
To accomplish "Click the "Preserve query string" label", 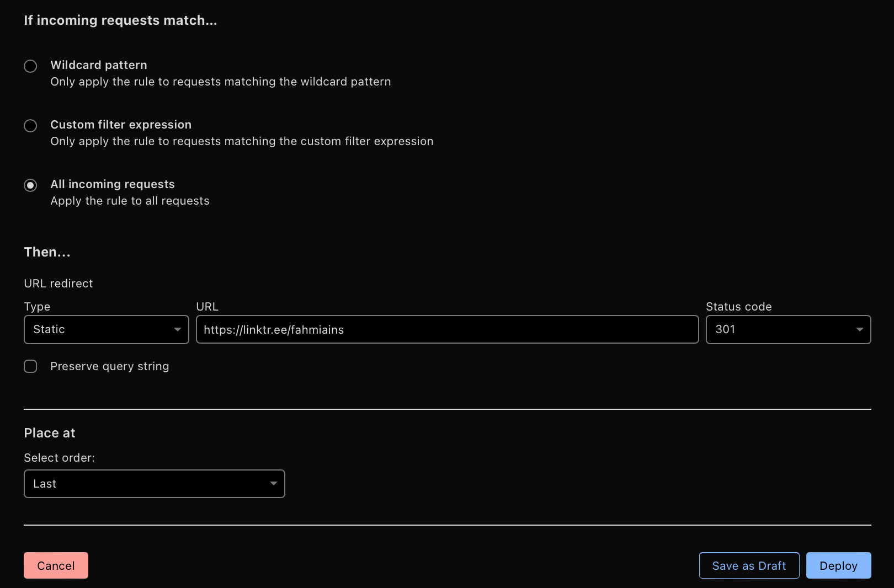I will click(110, 366).
